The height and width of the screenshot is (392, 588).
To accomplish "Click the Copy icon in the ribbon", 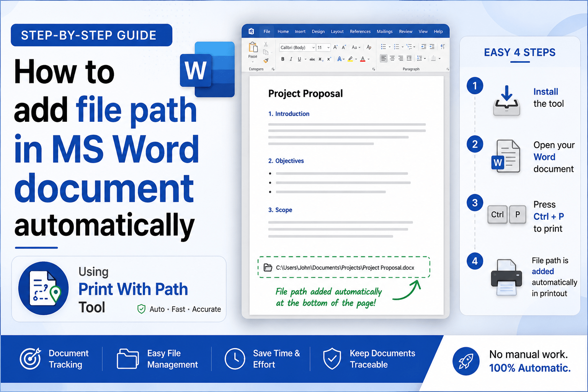I will (266, 52).
